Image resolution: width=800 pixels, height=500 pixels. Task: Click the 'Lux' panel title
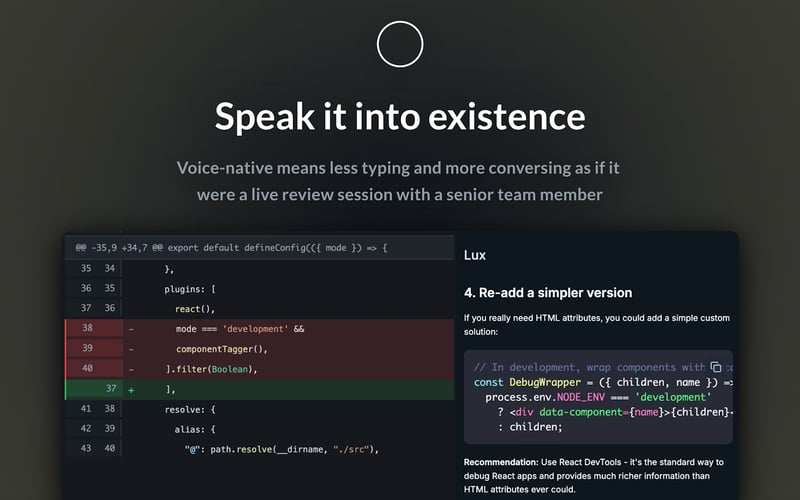tap(474, 255)
